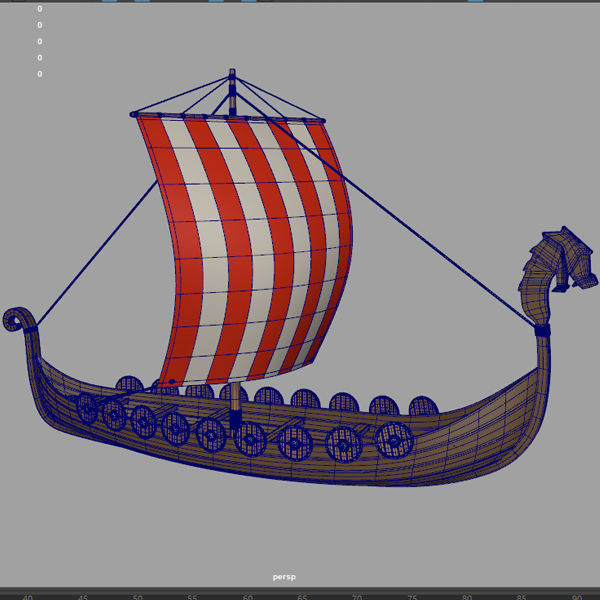Select the mast tip above the yard
The height and width of the screenshot is (600, 600).
(232, 90)
